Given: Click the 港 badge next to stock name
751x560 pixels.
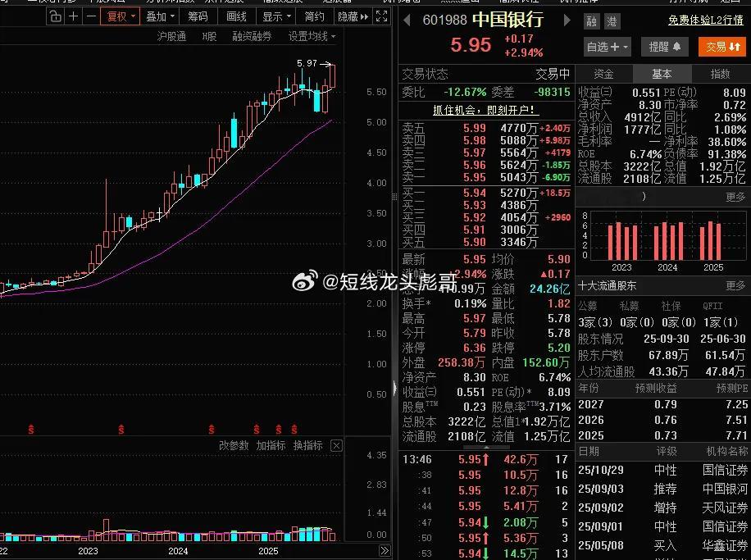Looking at the screenshot, I should pos(612,21).
